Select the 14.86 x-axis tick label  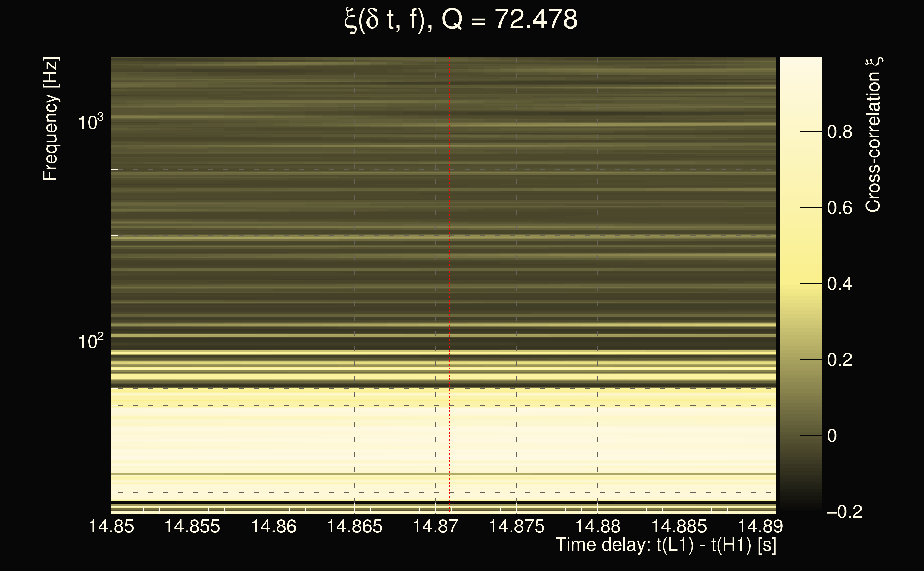pyautogui.click(x=273, y=526)
